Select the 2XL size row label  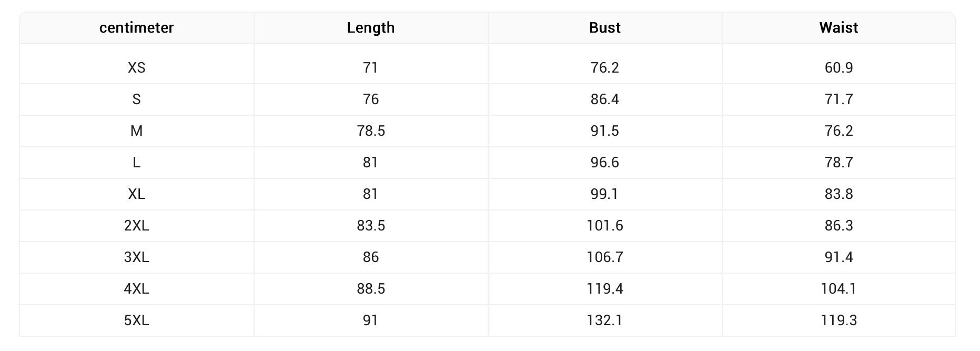[136, 226]
